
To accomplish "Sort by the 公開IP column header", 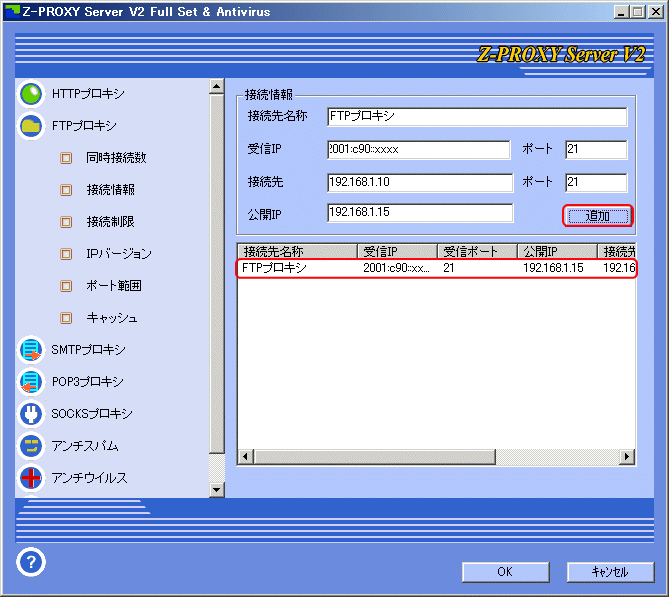I will point(557,251).
